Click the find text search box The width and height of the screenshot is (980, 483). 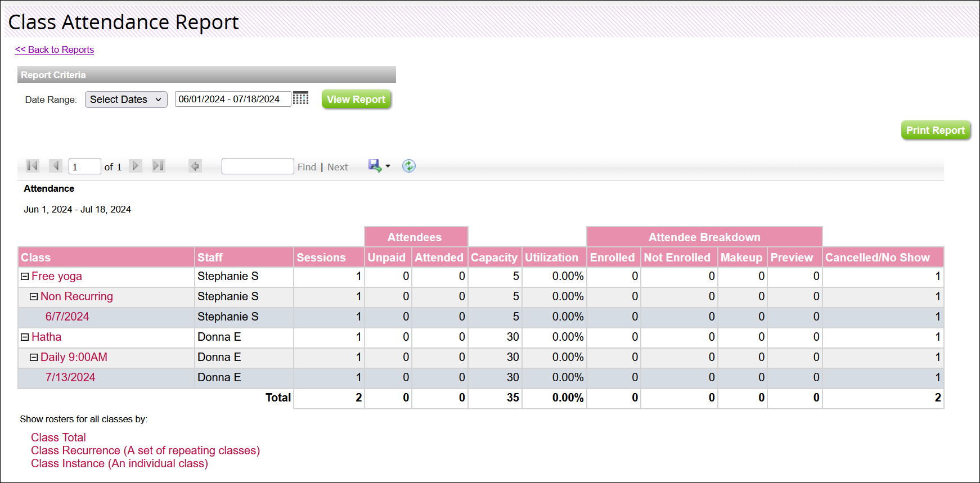click(x=258, y=166)
